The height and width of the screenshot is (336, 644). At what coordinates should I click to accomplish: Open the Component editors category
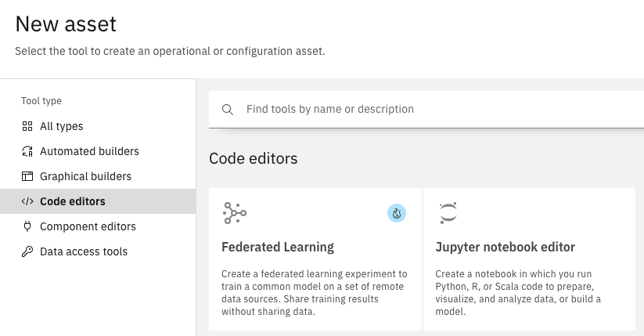[88, 226]
